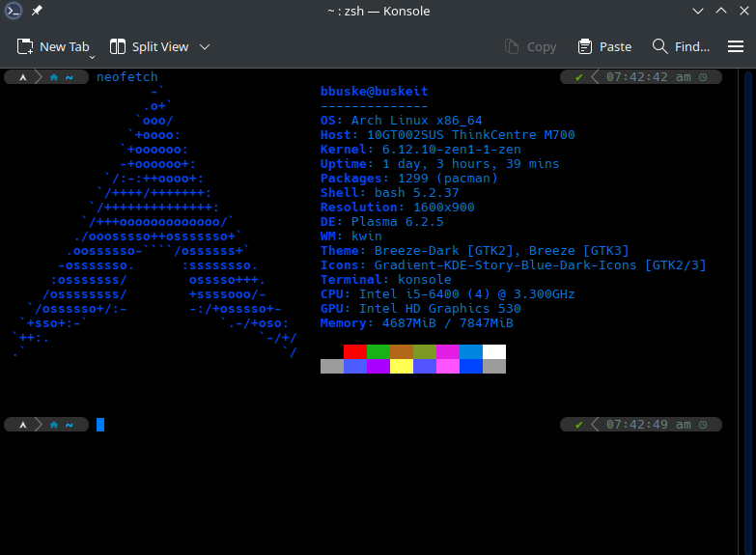Viewport: 756px width, 555px height.
Task: Click the blue cursor at the current prompt
Action: [99, 424]
